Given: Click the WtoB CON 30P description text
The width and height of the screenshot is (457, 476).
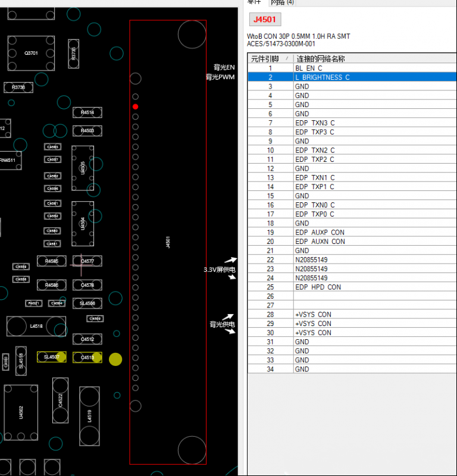Looking at the screenshot, I should click(299, 36).
